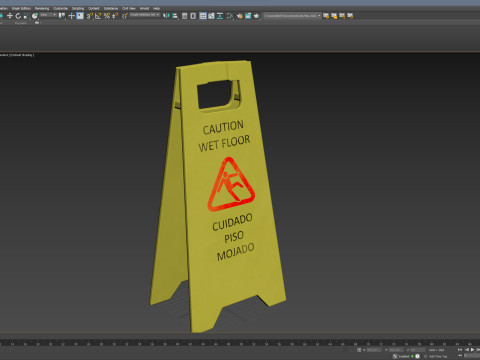The image size is (480, 360).
Task: Open the Arnold menu
Action: pyautogui.click(x=144, y=8)
